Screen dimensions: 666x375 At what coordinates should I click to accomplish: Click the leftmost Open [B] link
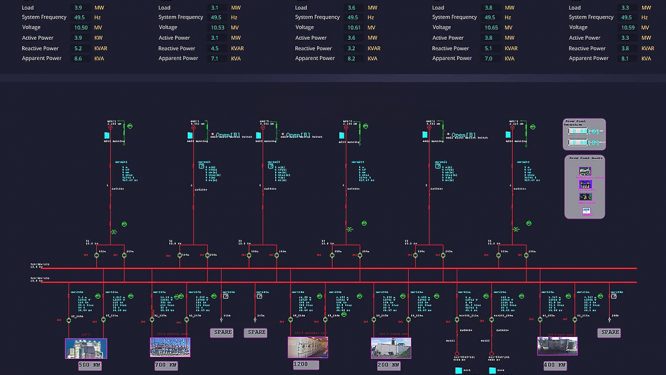pyautogui.click(x=228, y=135)
